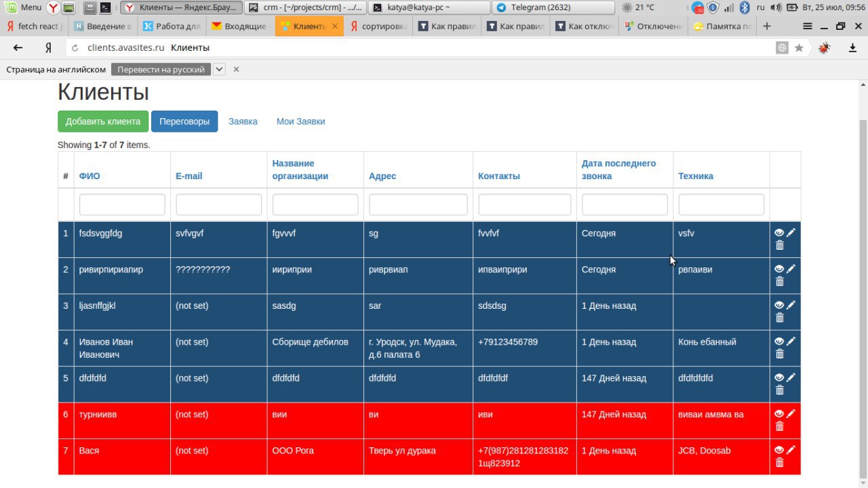
Task: Sort the table by ФИО column
Action: [x=90, y=176]
